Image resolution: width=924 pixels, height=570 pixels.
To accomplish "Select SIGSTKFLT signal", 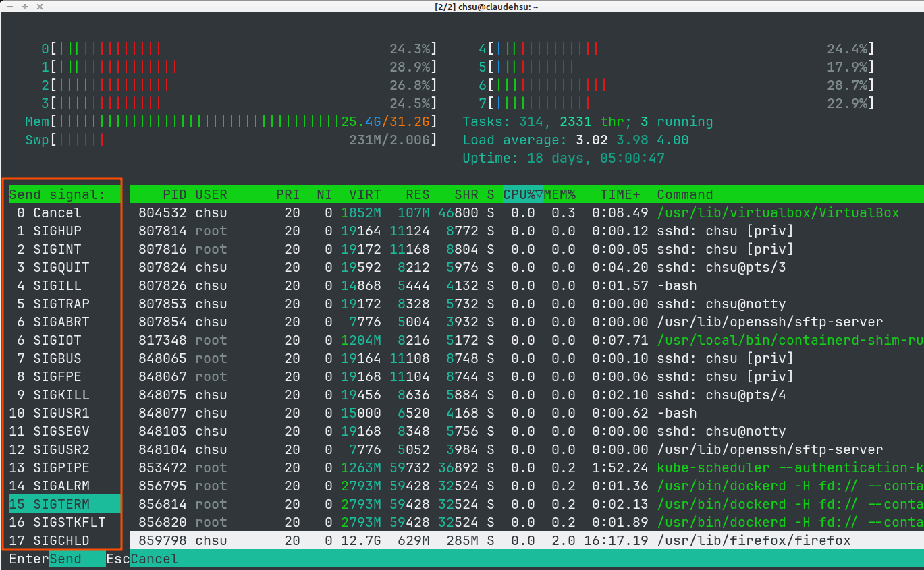I will pos(64,522).
